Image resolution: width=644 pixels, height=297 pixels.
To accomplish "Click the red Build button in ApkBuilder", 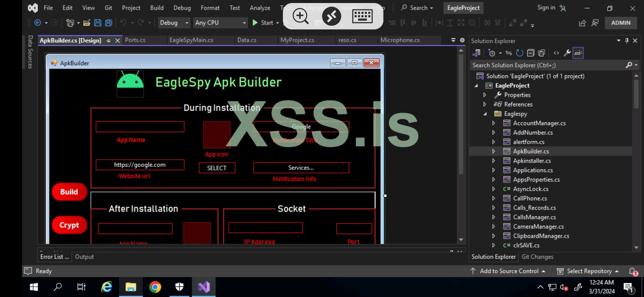I will pyautogui.click(x=69, y=192).
